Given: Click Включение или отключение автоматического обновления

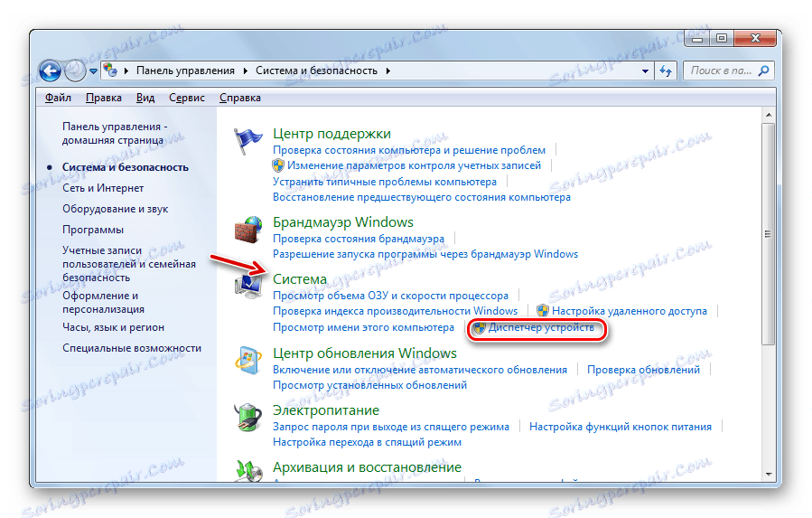Looking at the screenshot, I should coord(420,370).
